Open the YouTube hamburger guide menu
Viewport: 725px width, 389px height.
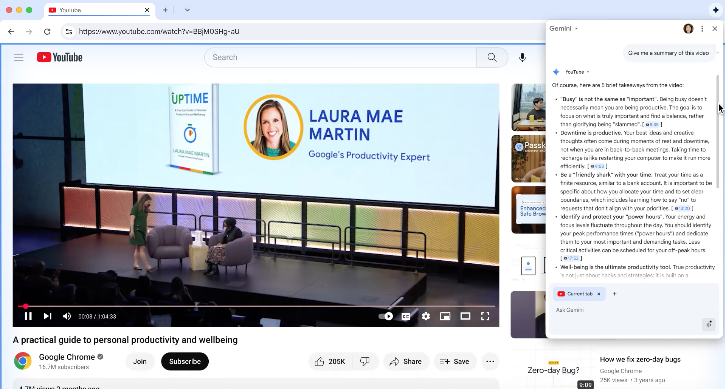click(18, 57)
